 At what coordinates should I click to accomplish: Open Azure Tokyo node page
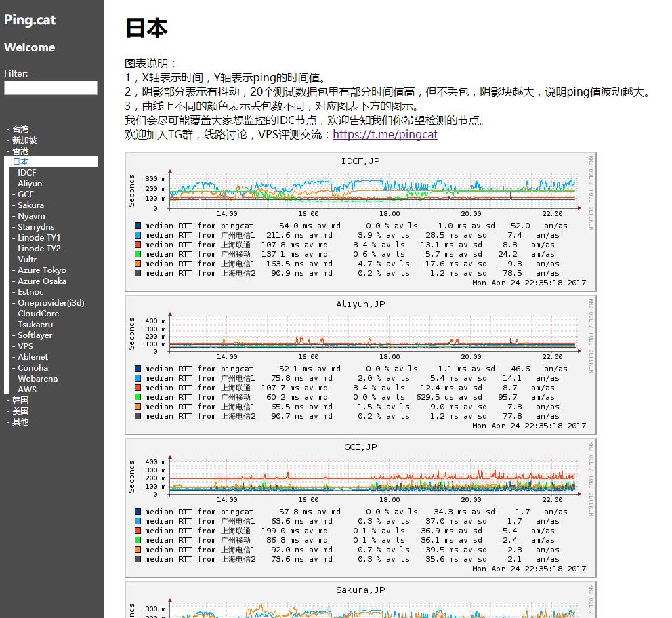point(41,270)
